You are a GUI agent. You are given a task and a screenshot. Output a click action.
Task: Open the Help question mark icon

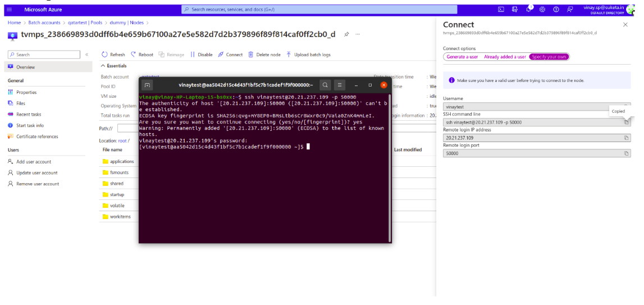point(556,10)
